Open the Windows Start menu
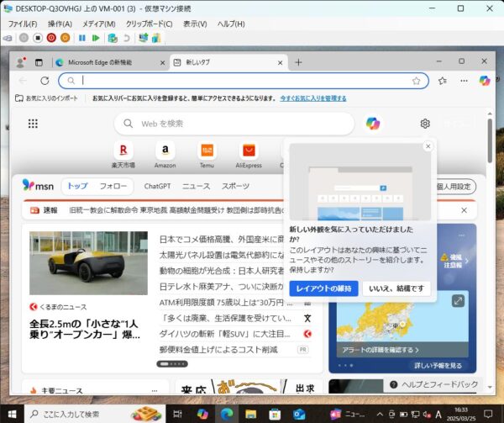Viewport: 504px width, 423px height. (x=12, y=414)
